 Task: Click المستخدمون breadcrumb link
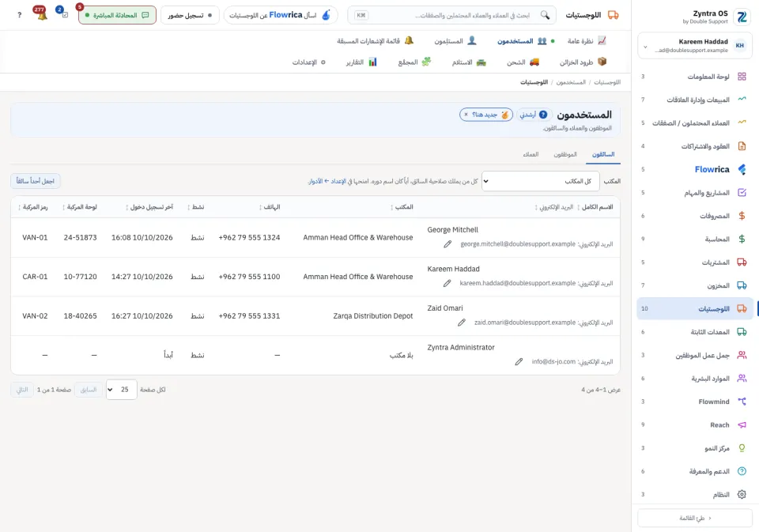coord(571,82)
